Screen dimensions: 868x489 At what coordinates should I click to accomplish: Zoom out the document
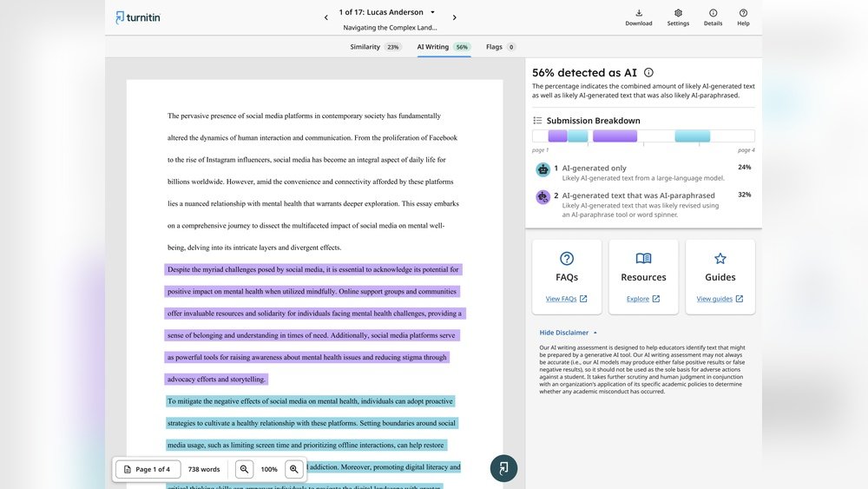click(x=244, y=469)
